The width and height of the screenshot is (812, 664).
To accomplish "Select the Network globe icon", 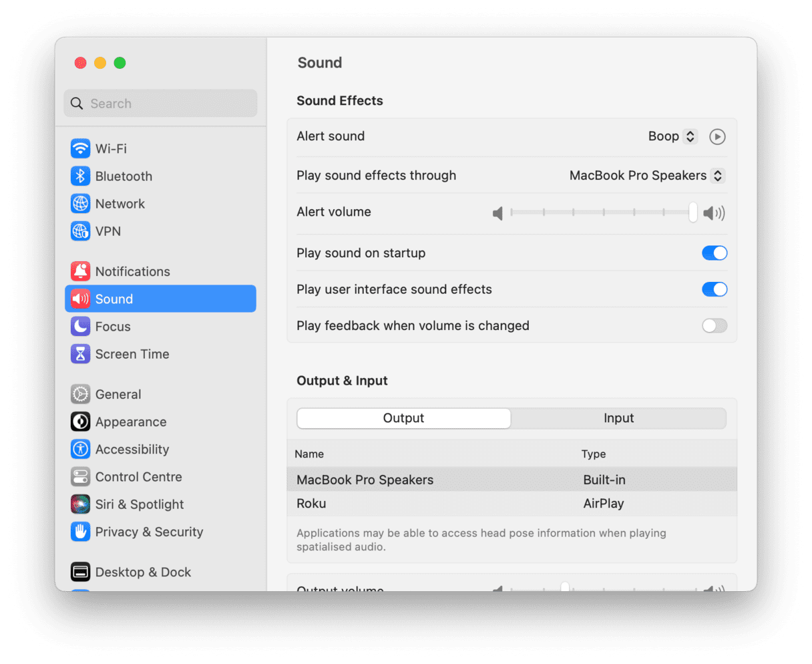I will pos(80,203).
